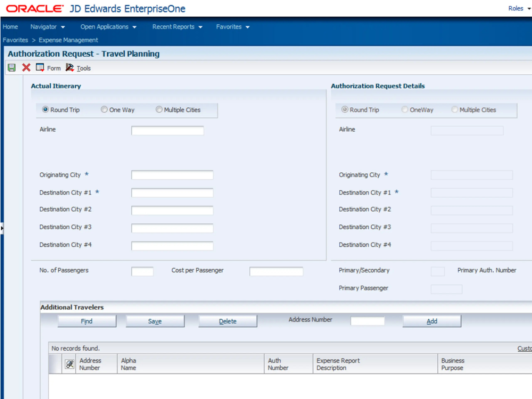Click Destination City #3 field in Actual Itinerary
The width and height of the screenshot is (532, 399).
[172, 228]
